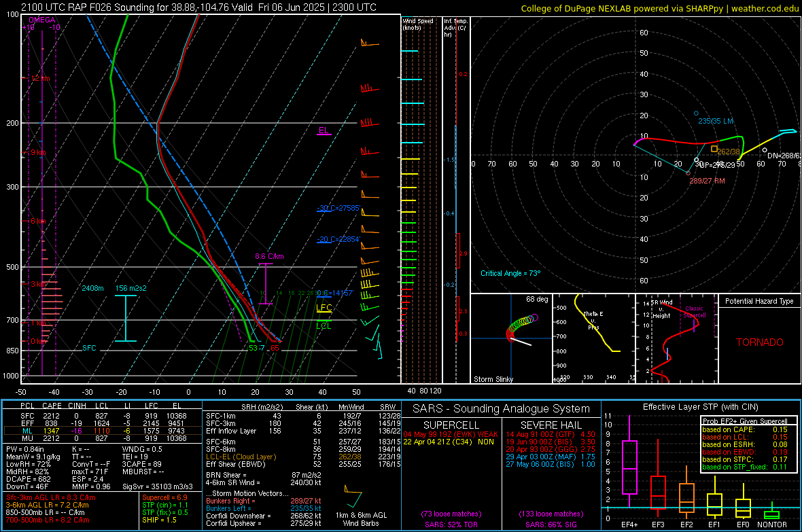Click the 289/27 RM hodograph label
The image size is (802, 532).
(707, 181)
